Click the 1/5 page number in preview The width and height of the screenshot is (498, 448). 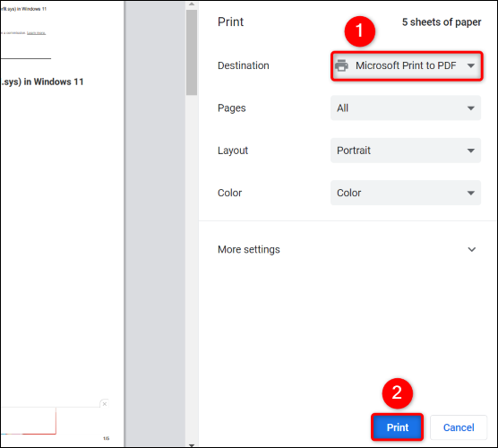tap(106, 438)
